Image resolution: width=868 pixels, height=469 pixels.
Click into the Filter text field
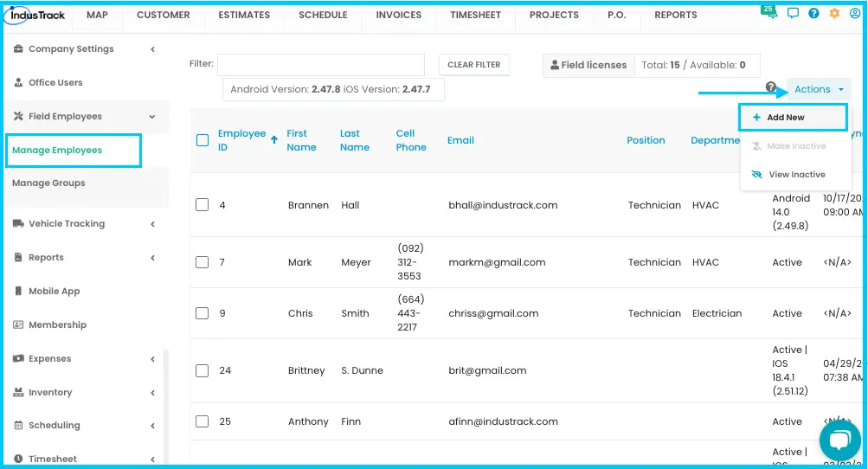(321, 65)
